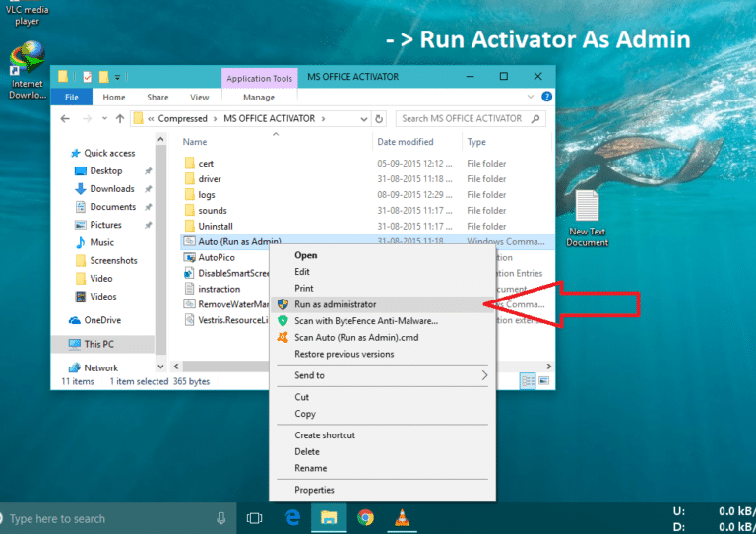Click New Folder quick access toolbar icon

(103, 77)
